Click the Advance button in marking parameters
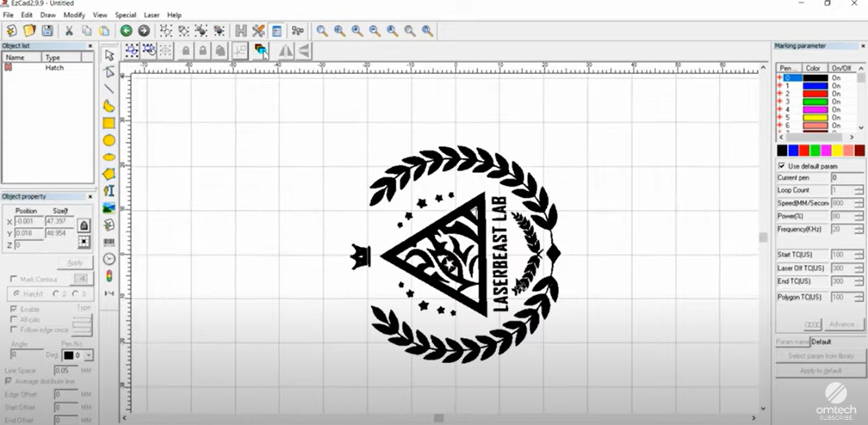This screenshot has width=868, height=425. (841, 324)
